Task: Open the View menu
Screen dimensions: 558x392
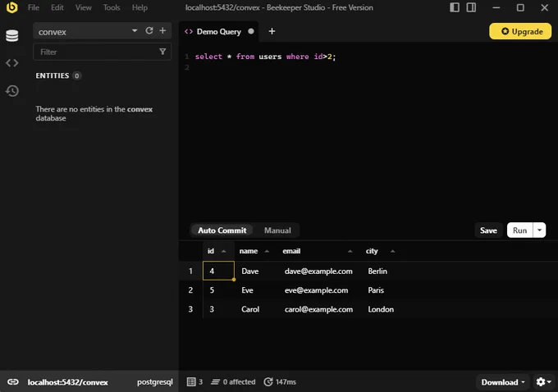Action: pyautogui.click(x=83, y=7)
